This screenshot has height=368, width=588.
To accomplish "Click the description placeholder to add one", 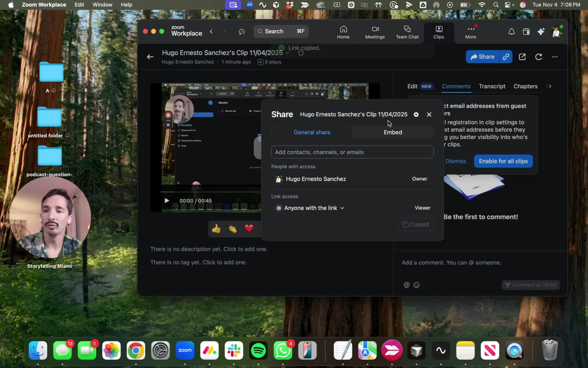I will pos(209,249).
